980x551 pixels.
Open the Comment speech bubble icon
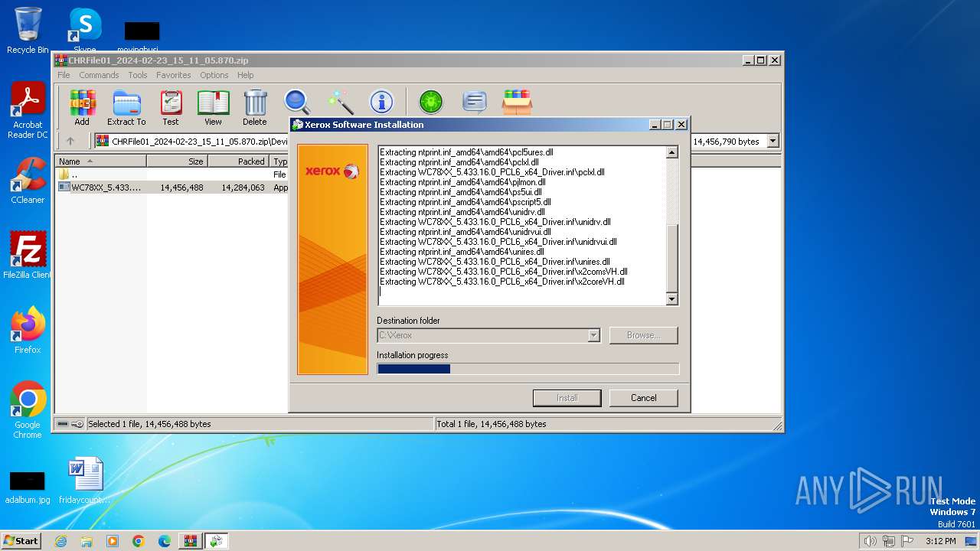pyautogui.click(x=475, y=102)
